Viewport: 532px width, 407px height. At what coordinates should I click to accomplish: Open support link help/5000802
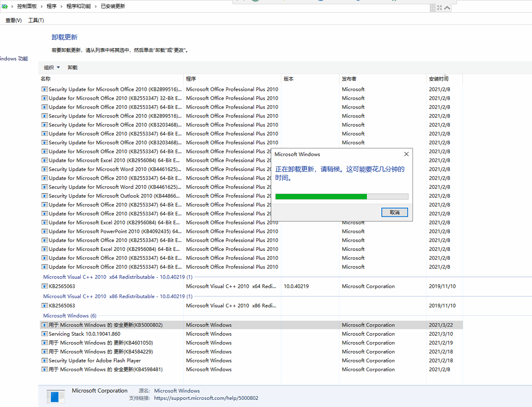pyautogui.click(x=206, y=399)
